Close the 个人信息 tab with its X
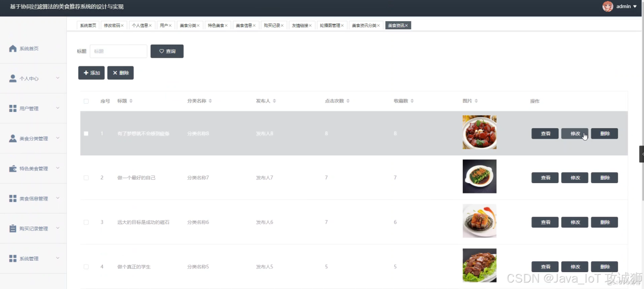This screenshot has width=644, height=289. [x=150, y=26]
